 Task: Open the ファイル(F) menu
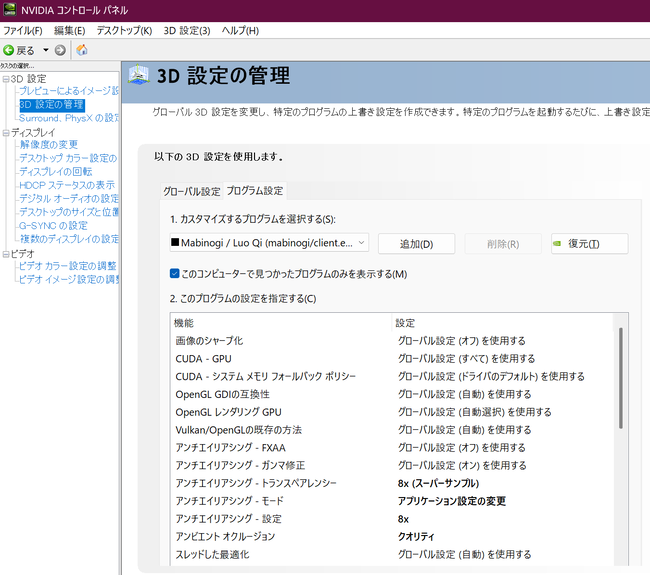[x=23, y=31]
